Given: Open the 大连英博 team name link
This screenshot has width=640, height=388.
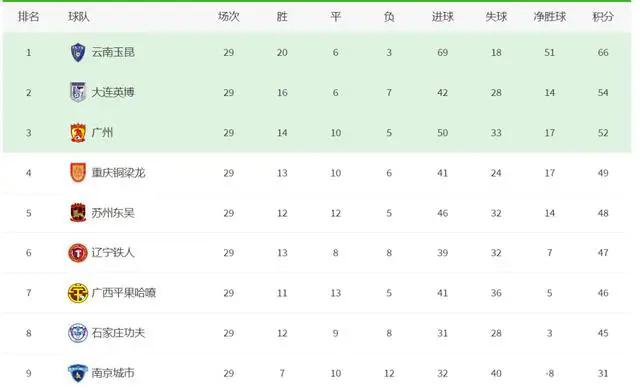Looking at the screenshot, I should (x=113, y=92).
